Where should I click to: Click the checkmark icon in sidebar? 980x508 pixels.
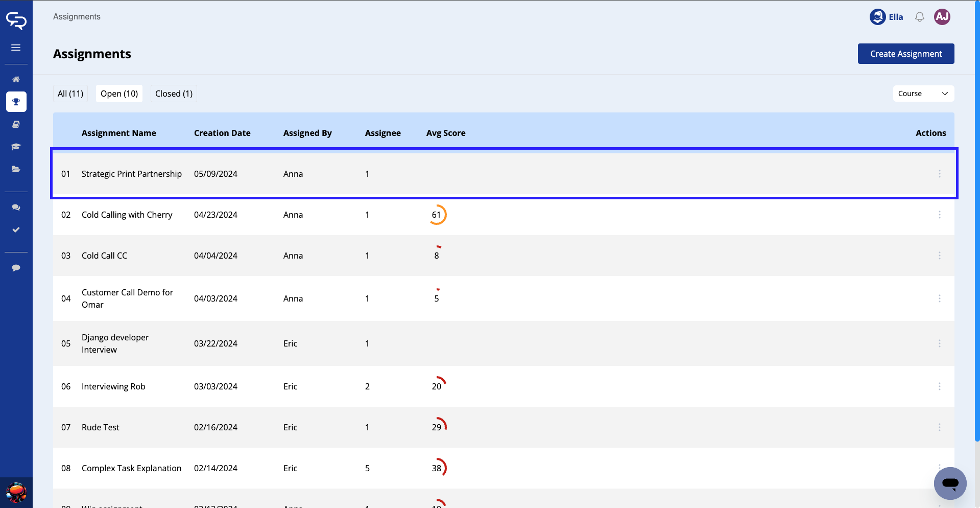(16, 230)
